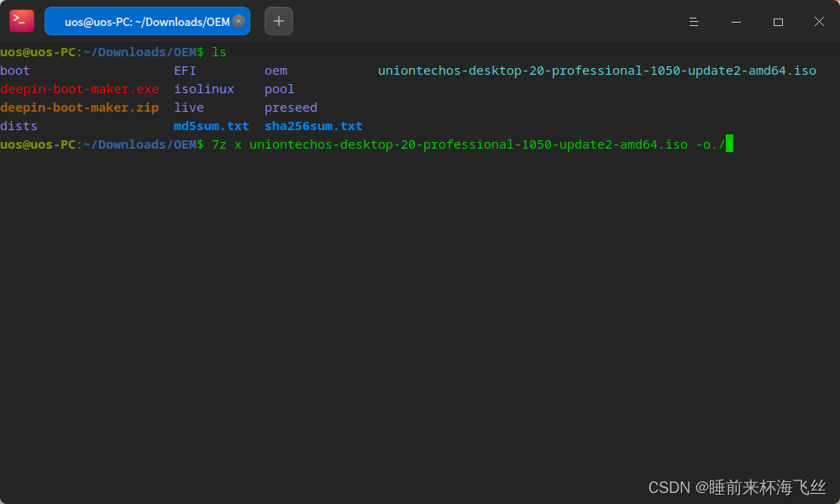Click the preseed directory name
This screenshot has width=840, height=504.
click(291, 108)
